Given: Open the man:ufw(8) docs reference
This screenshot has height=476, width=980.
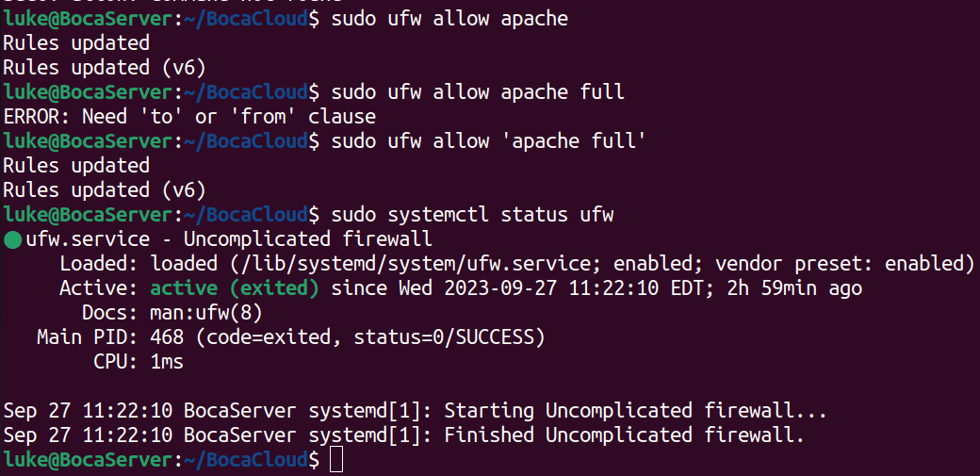Looking at the screenshot, I should pyautogui.click(x=205, y=313).
